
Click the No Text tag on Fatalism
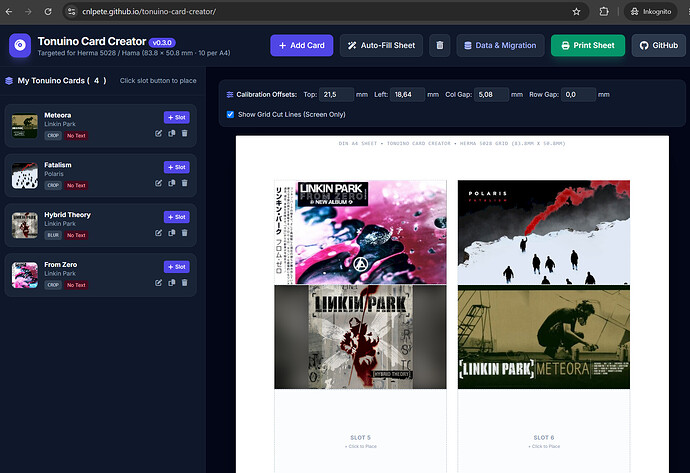pos(76,185)
